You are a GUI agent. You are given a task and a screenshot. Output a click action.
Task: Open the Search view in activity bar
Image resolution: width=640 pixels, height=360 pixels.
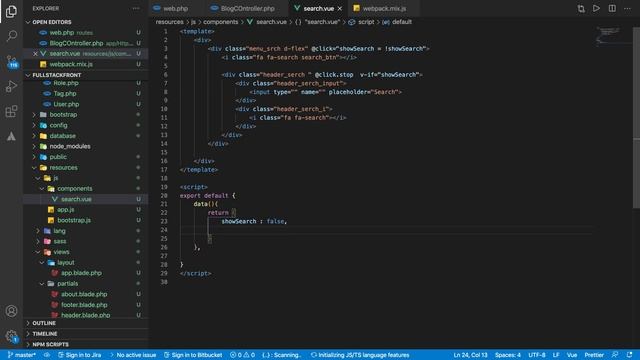pos(11,36)
